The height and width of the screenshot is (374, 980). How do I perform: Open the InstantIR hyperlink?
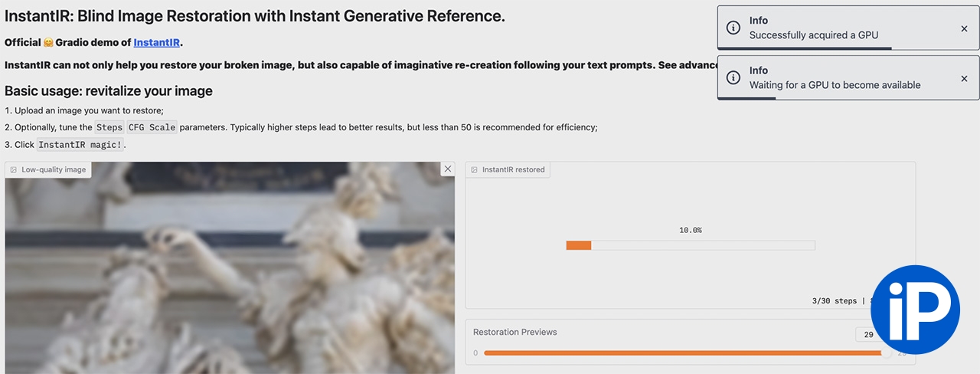click(x=156, y=43)
